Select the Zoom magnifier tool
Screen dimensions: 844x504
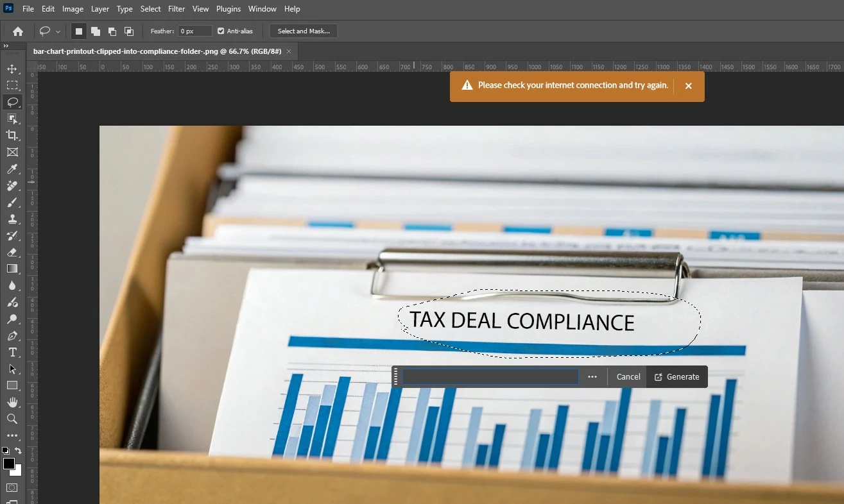click(12, 419)
